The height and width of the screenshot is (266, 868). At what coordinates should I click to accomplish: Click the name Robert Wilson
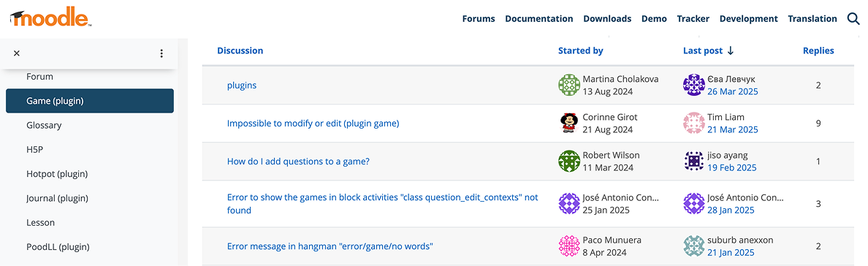pos(611,155)
